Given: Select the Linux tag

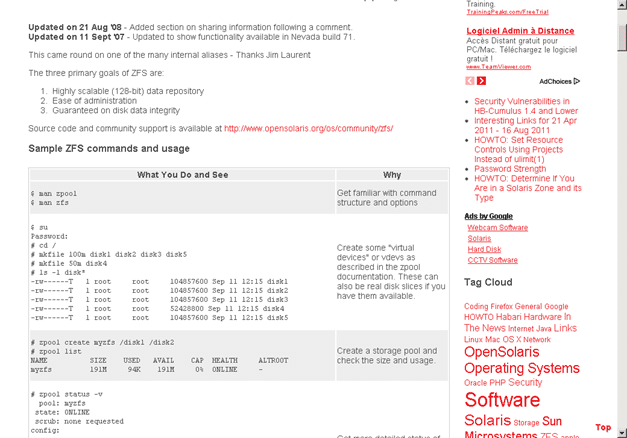Looking at the screenshot, I should coord(473,340).
